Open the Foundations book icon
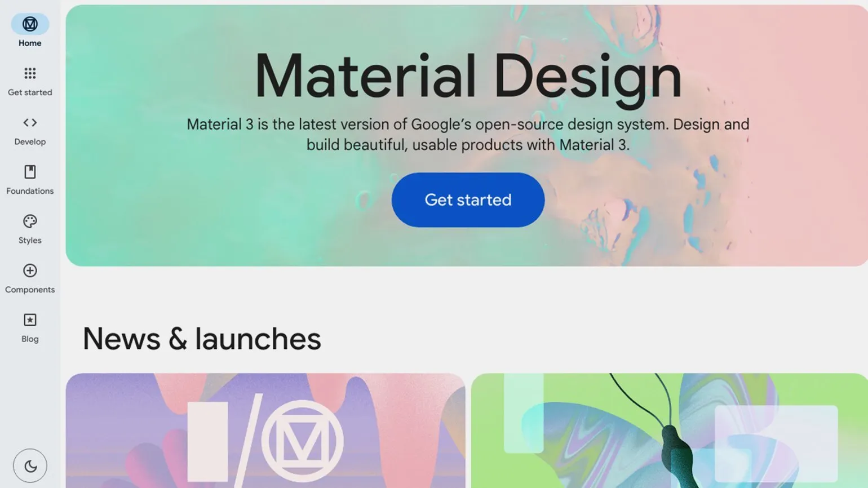868x488 pixels. 30,172
